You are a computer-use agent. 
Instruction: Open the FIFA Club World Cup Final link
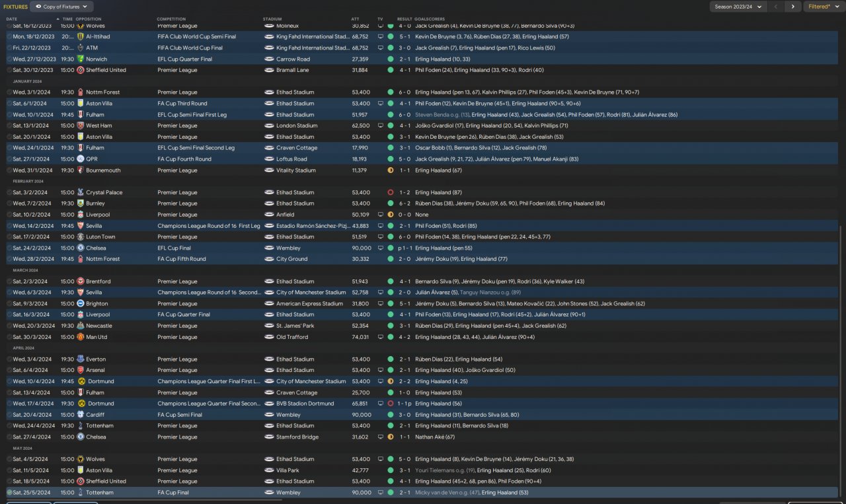(x=190, y=48)
